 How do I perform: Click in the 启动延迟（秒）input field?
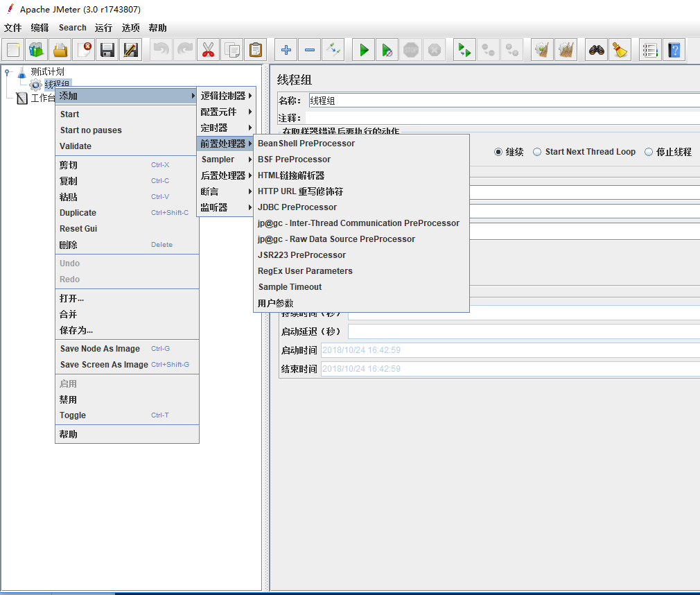pos(524,331)
